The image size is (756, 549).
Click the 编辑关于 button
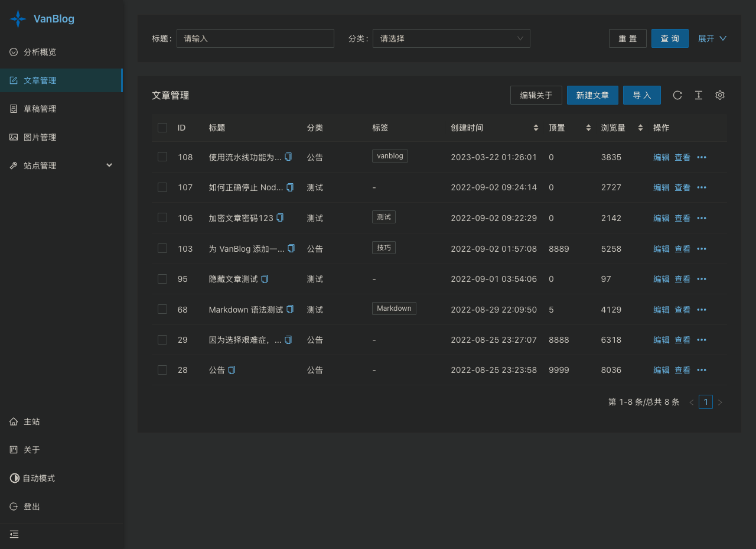[x=536, y=95]
